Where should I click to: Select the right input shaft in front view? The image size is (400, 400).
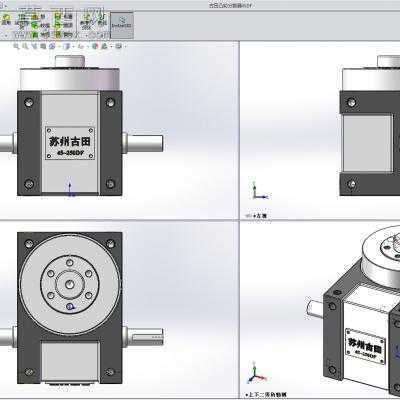tap(143, 143)
